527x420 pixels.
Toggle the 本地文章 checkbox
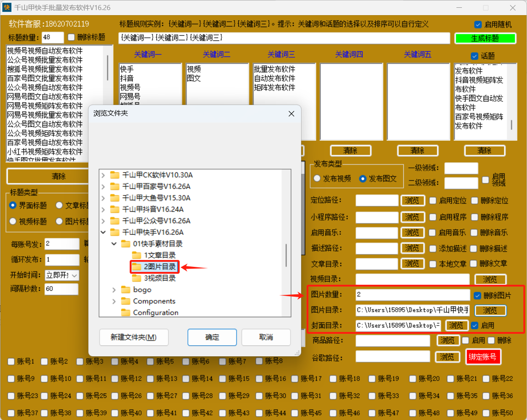click(x=433, y=264)
